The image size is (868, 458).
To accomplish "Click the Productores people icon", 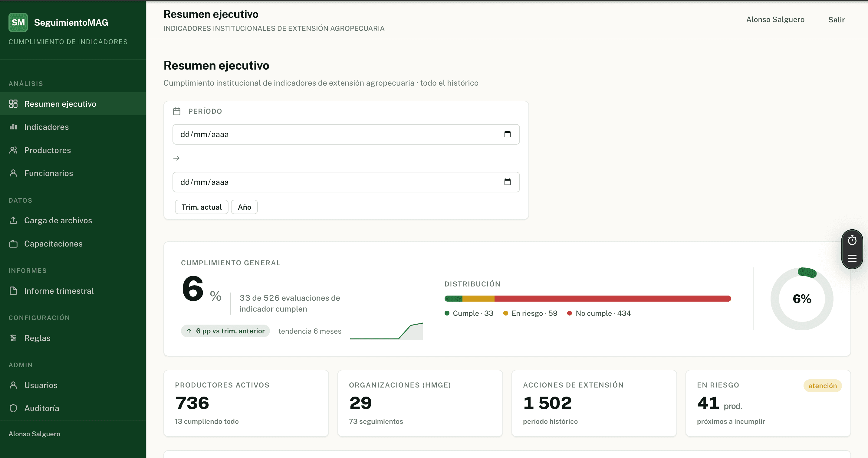I will pos(13,150).
